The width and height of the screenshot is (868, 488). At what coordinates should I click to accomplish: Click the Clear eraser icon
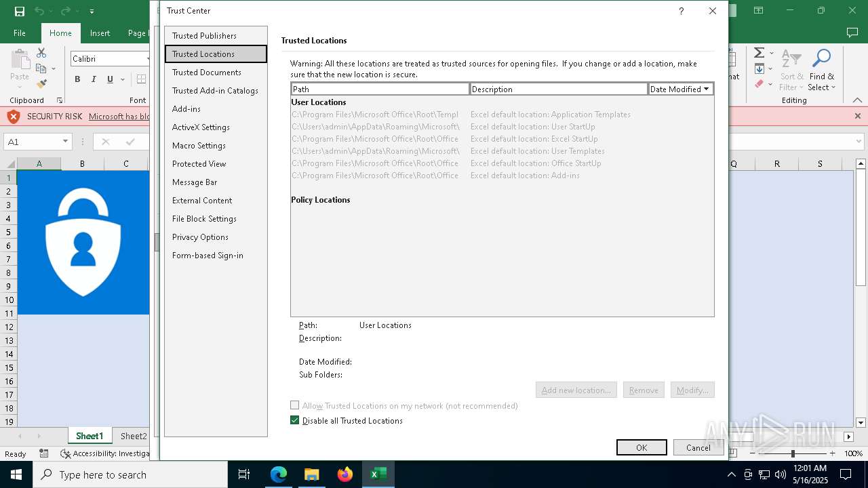[759, 84]
